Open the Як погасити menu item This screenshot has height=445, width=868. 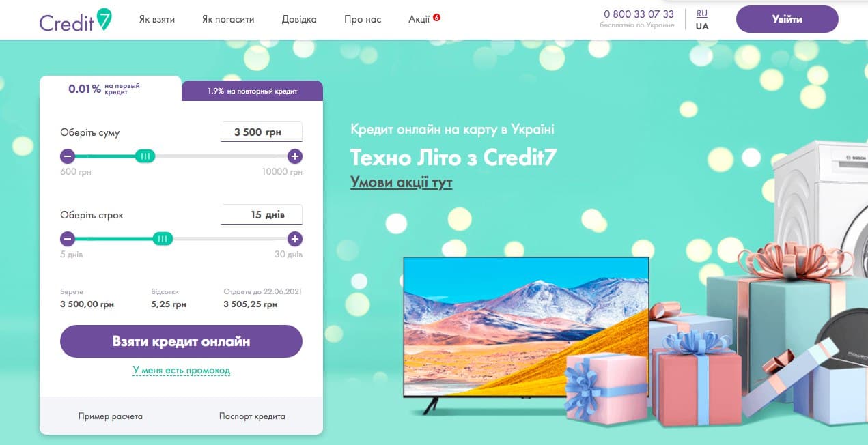tap(228, 19)
